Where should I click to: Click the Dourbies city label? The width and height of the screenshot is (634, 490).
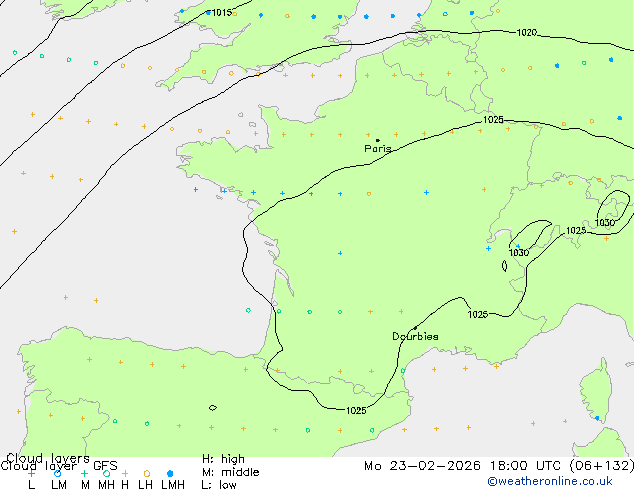coord(415,336)
